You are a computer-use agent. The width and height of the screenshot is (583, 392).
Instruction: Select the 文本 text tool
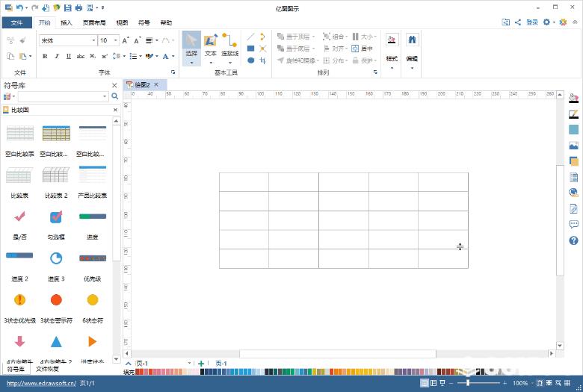(211, 49)
